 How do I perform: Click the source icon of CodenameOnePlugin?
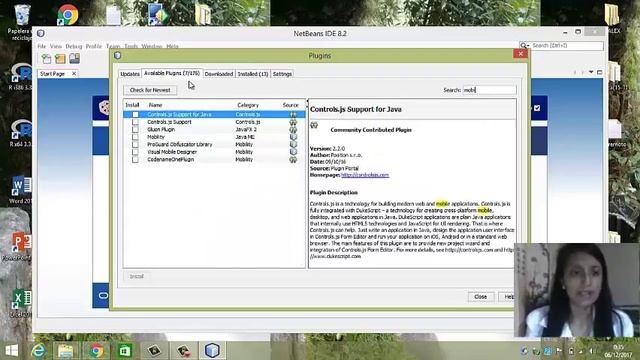coord(293,160)
